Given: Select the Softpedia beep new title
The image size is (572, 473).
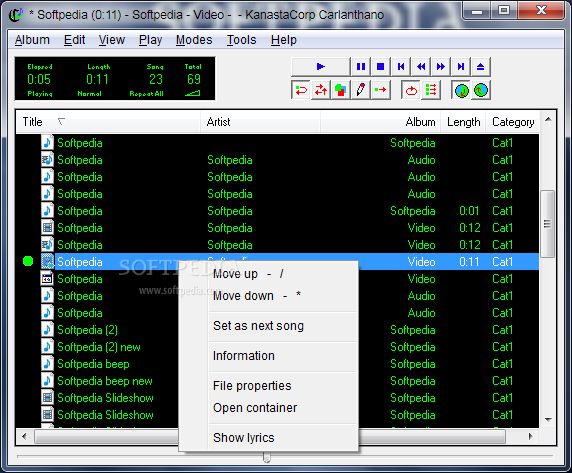Looking at the screenshot, I should [x=105, y=381].
